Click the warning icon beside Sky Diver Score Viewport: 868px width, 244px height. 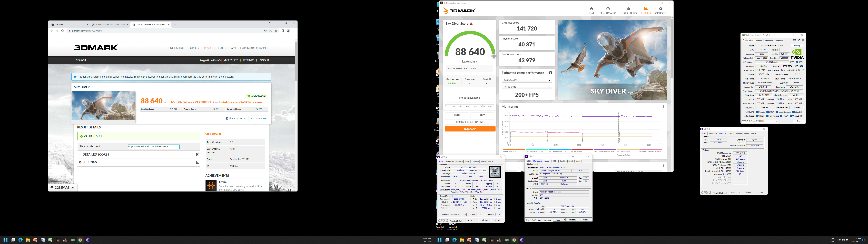[x=471, y=24]
